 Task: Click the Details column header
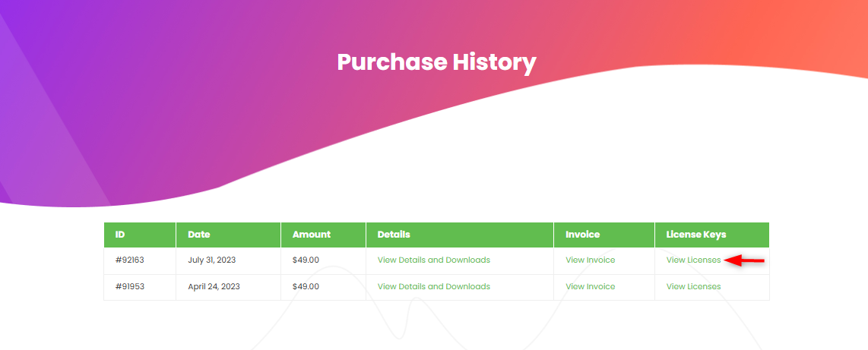394,235
